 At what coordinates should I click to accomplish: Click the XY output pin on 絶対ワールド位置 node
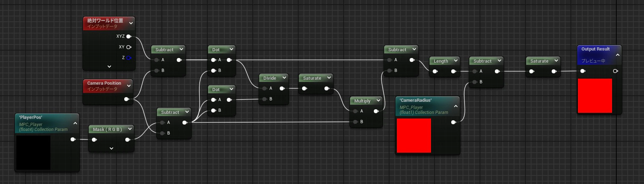click(x=129, y=47)
